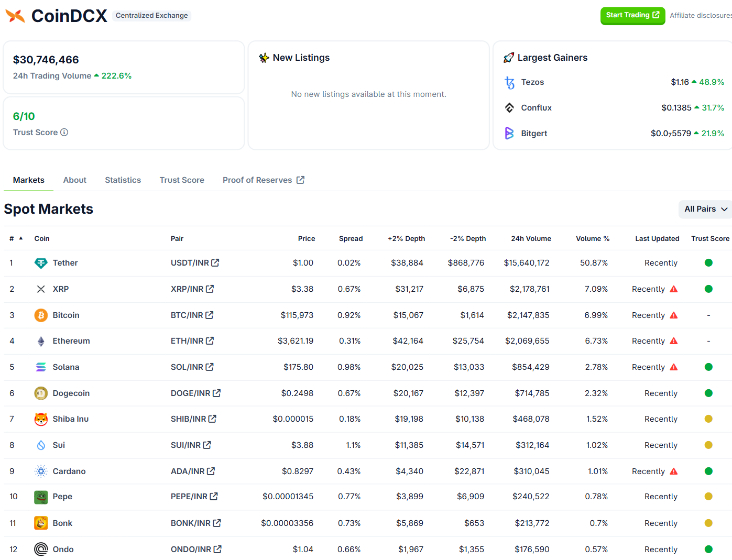
Task: Click the Dogecoin coin icon
Action: [x=41, y=393]
